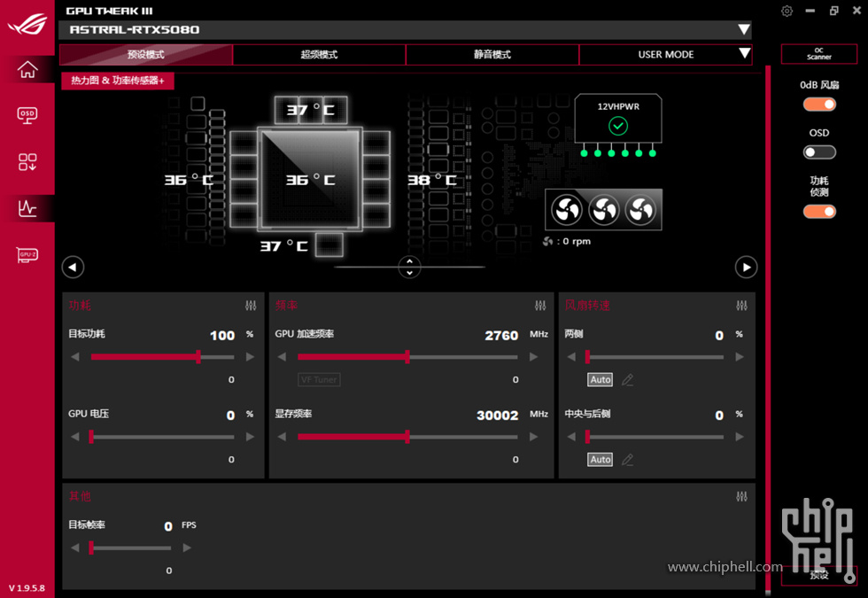Viewport: 868px width, 598px height.
Task: Open 其他 panel adjustment settings icon
Action: click(x=742, y=496)
